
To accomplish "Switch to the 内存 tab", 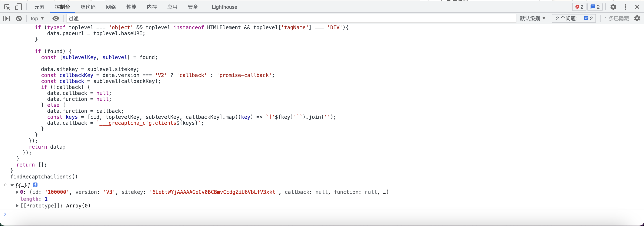I will 152,7.
